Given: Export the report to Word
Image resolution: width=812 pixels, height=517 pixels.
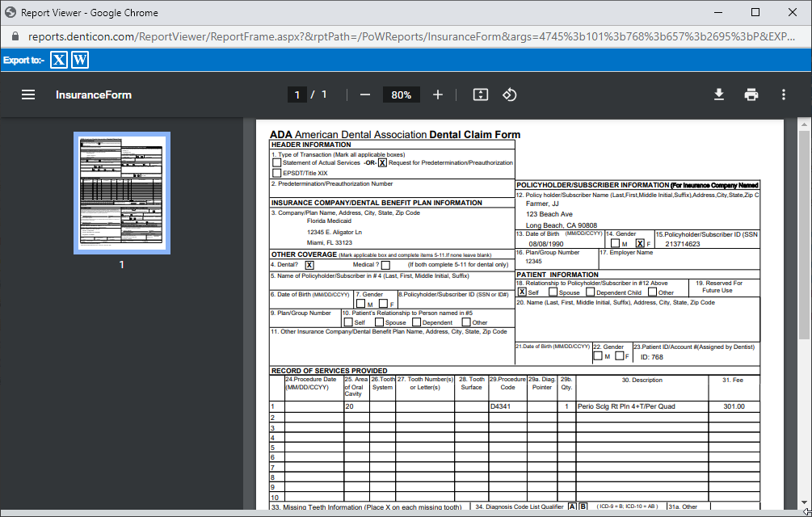Looking at the screenshot, I should click(79, 60).
